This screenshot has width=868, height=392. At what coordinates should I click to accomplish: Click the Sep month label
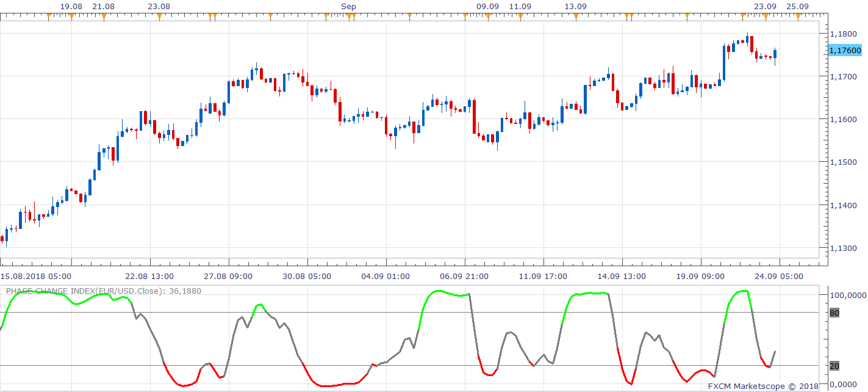[x=348, y=6]
